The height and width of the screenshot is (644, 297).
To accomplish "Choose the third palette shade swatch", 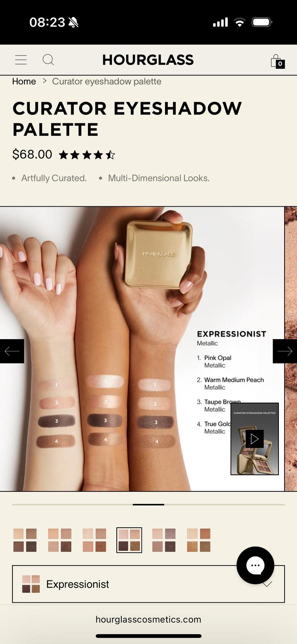I will tap(94, 540).
